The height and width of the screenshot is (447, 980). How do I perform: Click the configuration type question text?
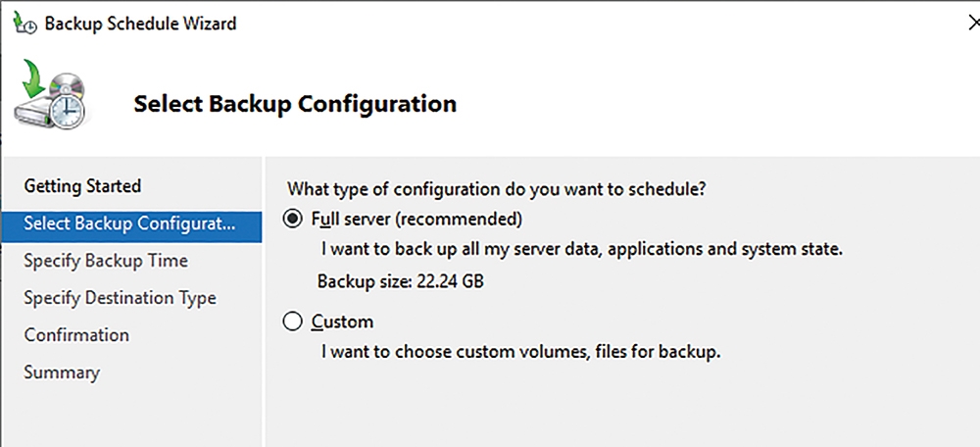[x=496, y=189]
